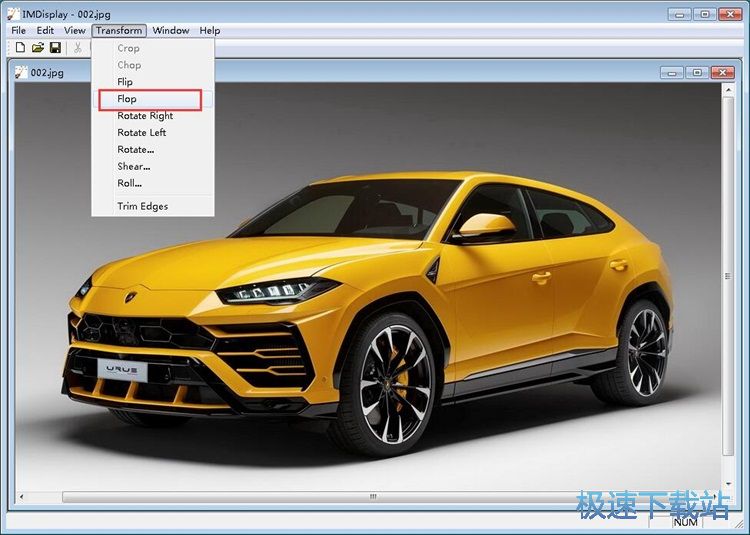Open the Roll... dialog entry
The height and width of the screenshot is (535, 750).
pyautogui.click(x=153, y=183)
